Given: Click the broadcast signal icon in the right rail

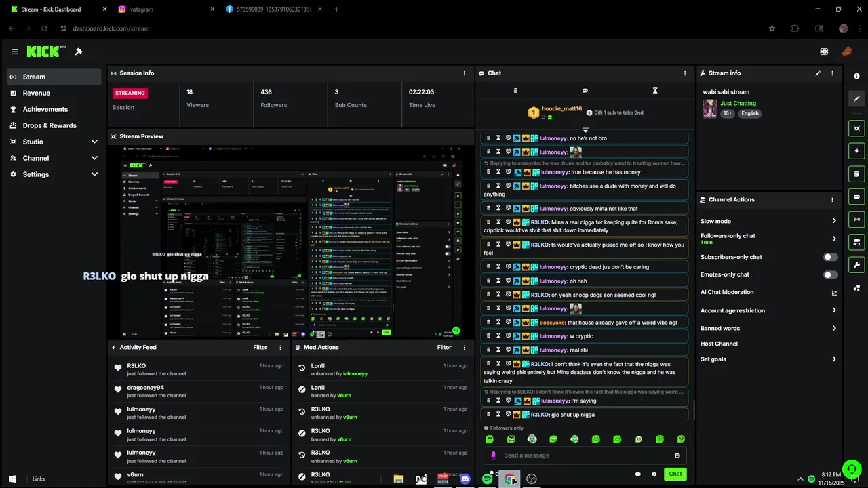Looking at the screenshot, I should click(x=856, y=219).
